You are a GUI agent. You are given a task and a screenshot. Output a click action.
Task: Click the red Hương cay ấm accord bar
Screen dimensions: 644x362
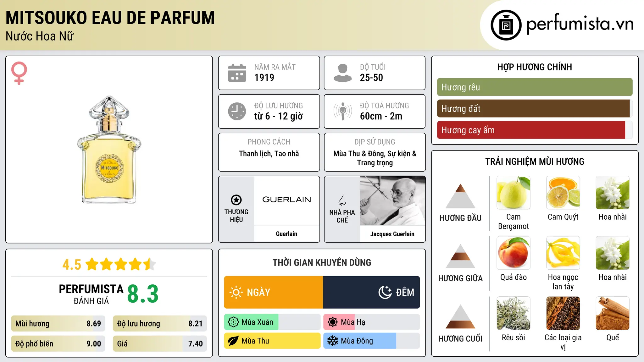(531, 130)
